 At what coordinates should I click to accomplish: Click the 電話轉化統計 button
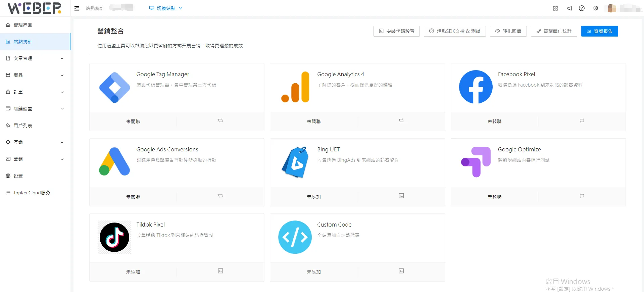[x=554, y=31]
